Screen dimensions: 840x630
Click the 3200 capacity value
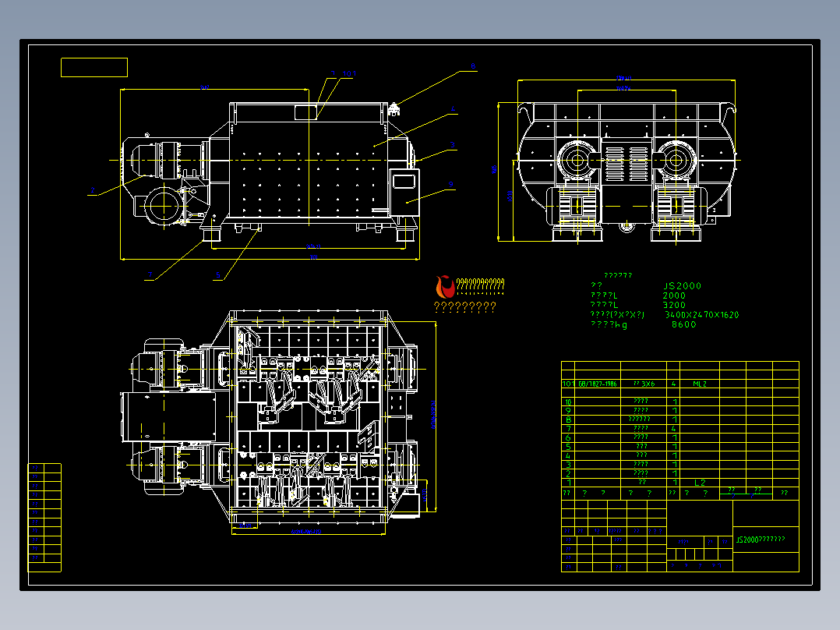[x=674, y=305]
